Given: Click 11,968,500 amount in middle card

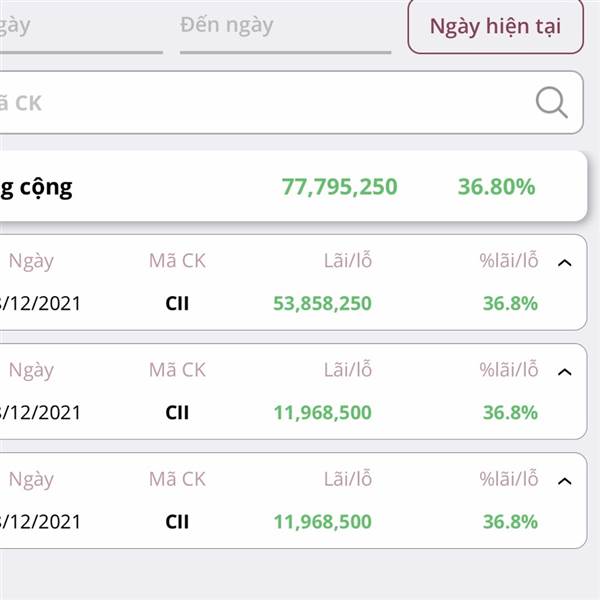Looking at the screenshot, I should pos(322,412).
